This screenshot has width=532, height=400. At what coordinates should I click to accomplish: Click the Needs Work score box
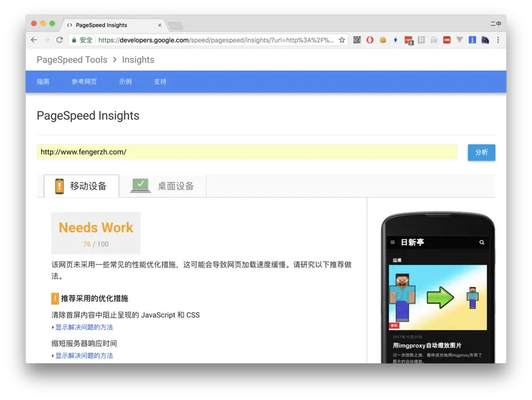pyautogui.click(x=96, y=233)
